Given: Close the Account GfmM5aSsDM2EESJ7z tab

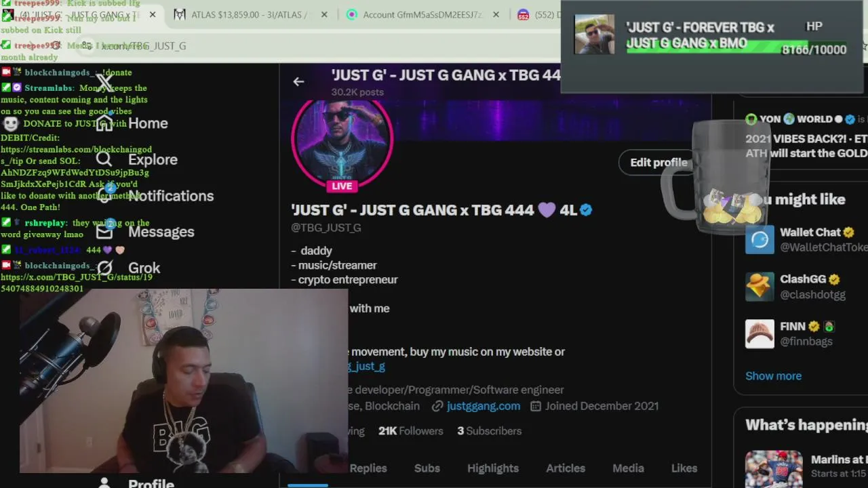Looking at the screenshot, I should (x=496, y=14).
